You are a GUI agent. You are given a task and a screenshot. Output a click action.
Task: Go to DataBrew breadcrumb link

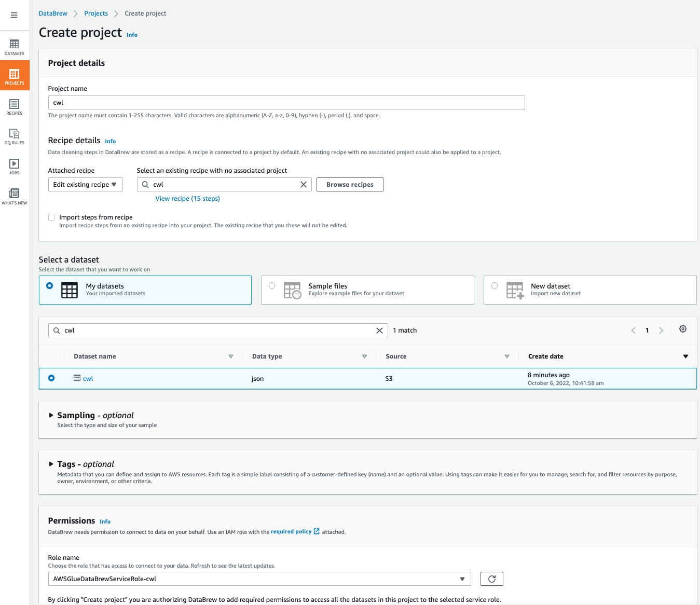tap(53, 13)
